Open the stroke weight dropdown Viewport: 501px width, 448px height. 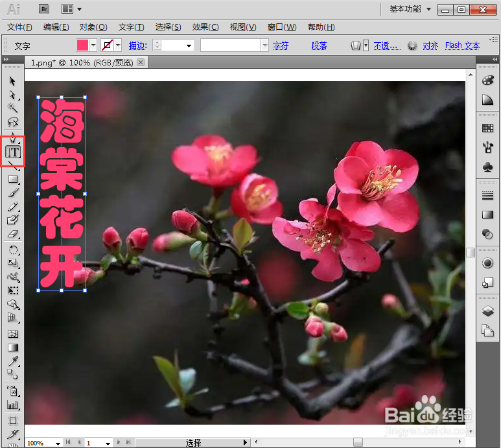[189, 45]
